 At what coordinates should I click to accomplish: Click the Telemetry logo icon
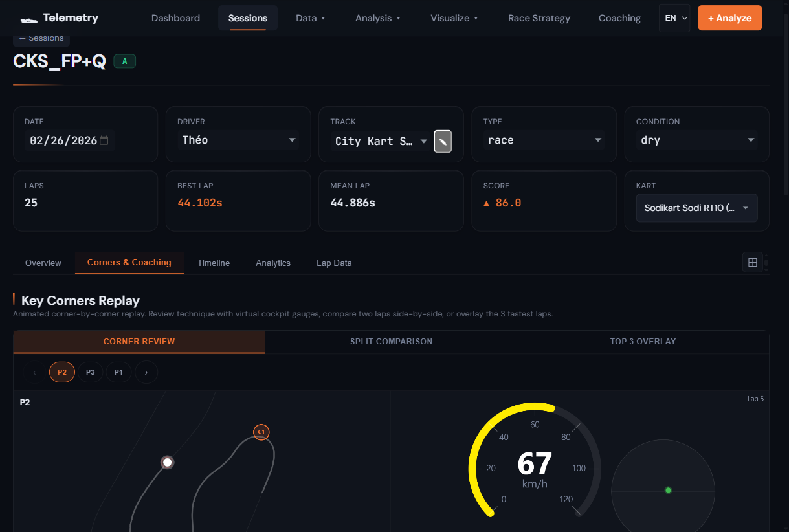(29, 19)
